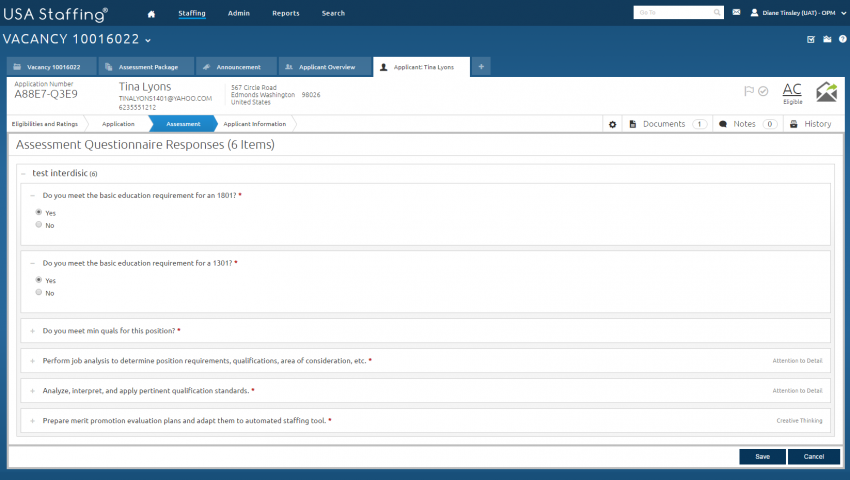This screenshot has width=850, height=480.
Task: Click the Documents count badge
Action: (x=699, y=124)
